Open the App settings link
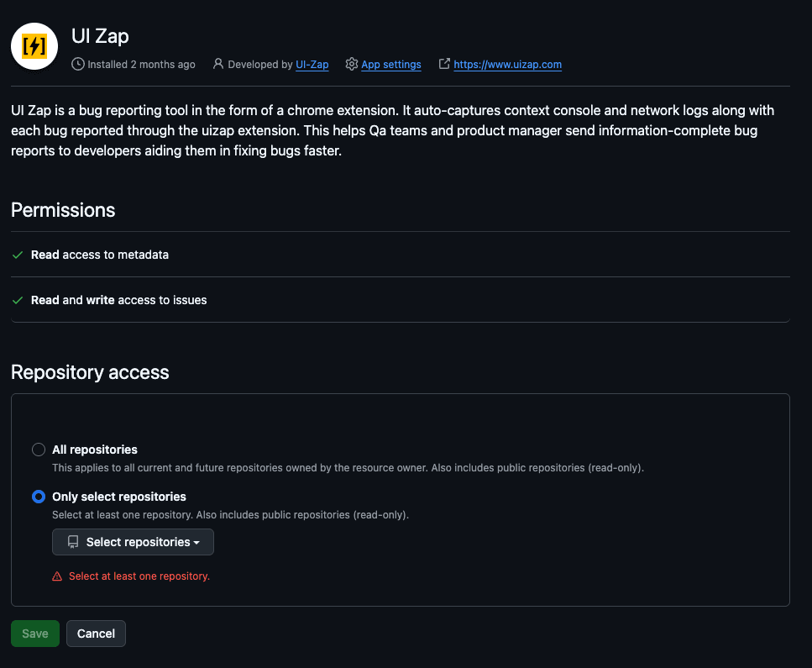The width and height of the screenshot is (812, 668). [x=391, y=65]
